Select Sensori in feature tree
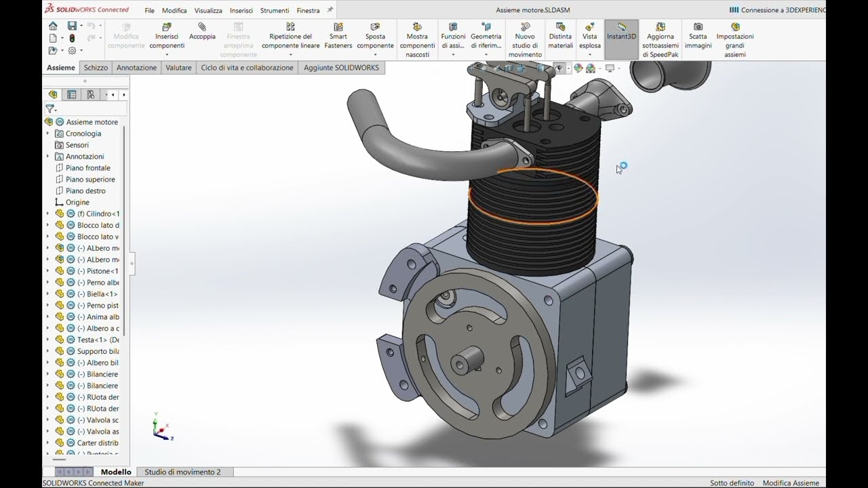 coord(77,145)
